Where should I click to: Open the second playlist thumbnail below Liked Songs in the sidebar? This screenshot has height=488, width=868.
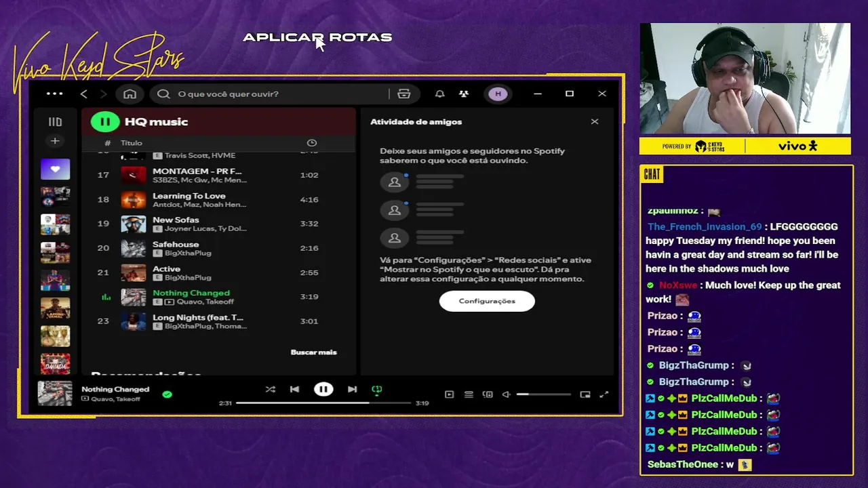pyautogui.click(x=55, y=224)
